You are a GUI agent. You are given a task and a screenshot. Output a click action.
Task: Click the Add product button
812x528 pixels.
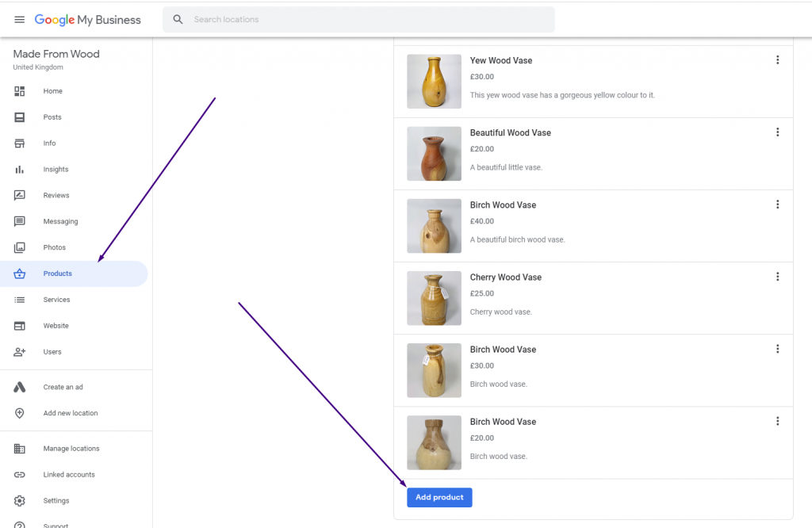click(x=439, y=497)
